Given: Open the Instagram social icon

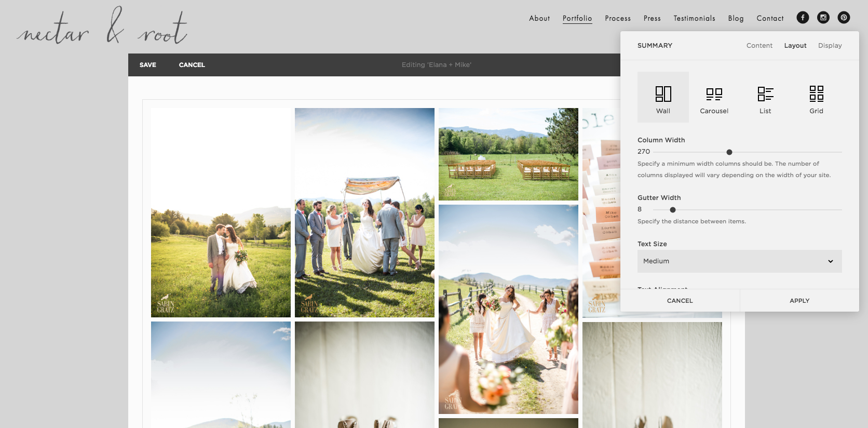Looking at the screenshot, I should pyautogui.click(x=823, y=18).
